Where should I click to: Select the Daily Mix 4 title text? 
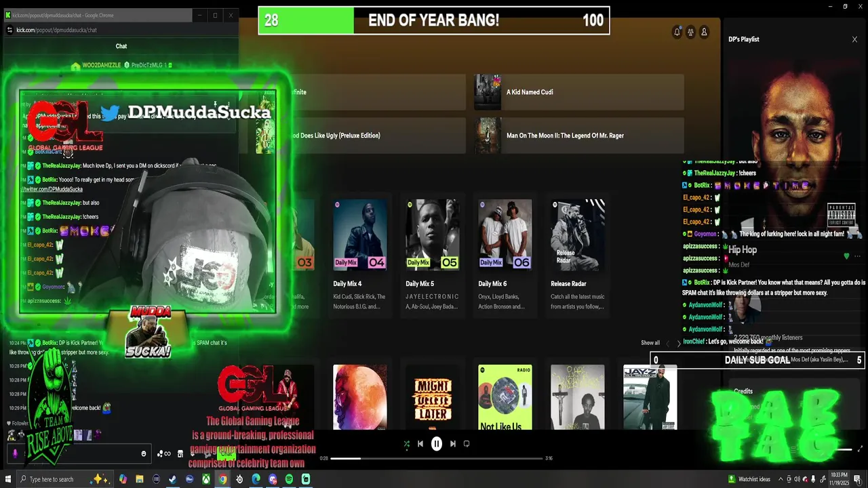point(347,284)
